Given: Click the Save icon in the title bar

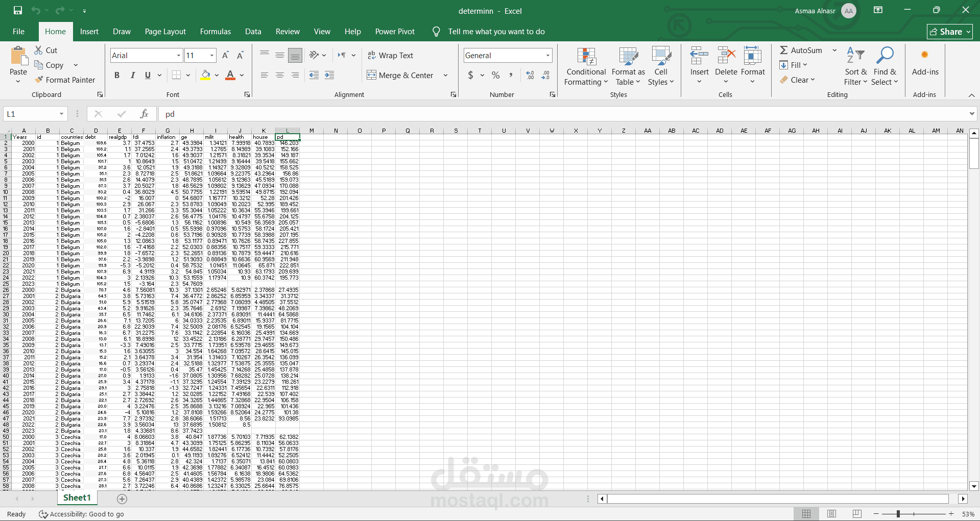Looking at the screenshot, I should [x=18, y=10].
